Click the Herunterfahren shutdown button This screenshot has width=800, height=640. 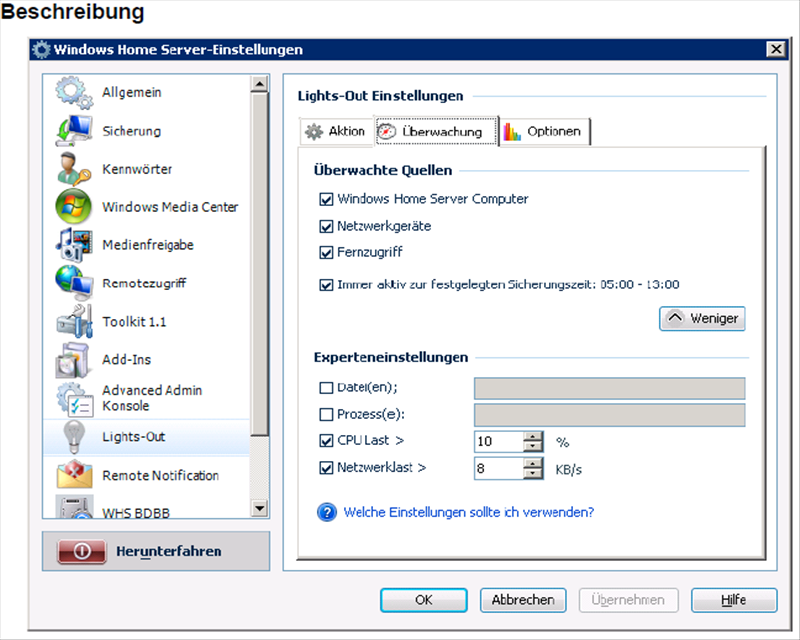point(155,551)
